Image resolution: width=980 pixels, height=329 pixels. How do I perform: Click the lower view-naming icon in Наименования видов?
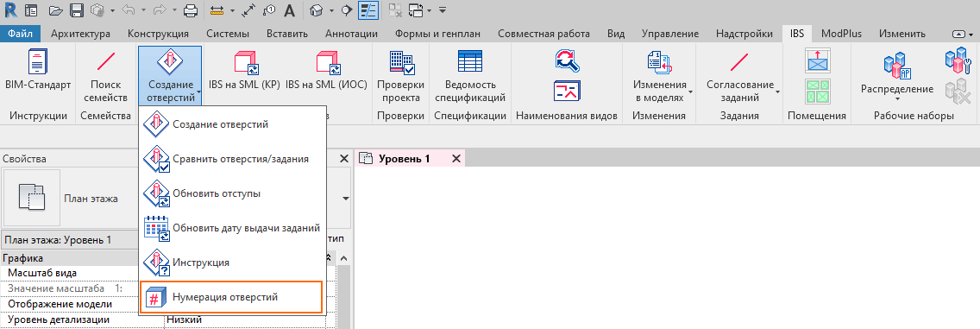(x=567, y=92)
